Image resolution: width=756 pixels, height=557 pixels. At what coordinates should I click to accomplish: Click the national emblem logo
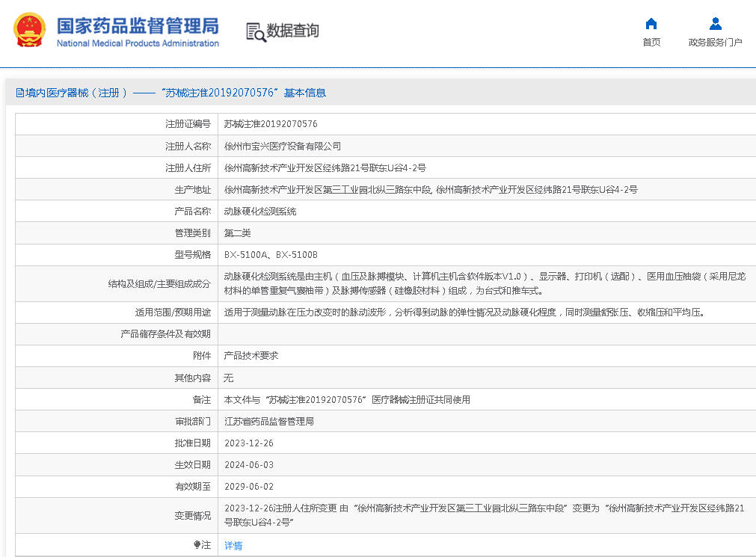click(x=29, y=31)
